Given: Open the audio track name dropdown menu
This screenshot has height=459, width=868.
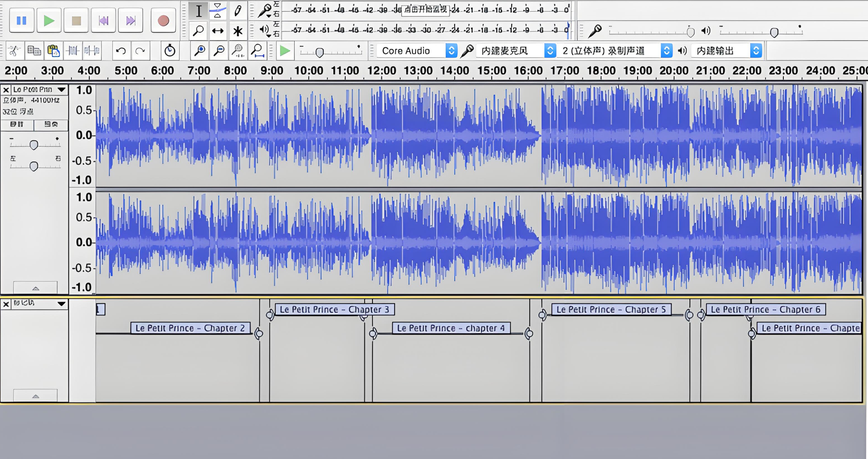Looking at the screenshot, I should (61, 89).
